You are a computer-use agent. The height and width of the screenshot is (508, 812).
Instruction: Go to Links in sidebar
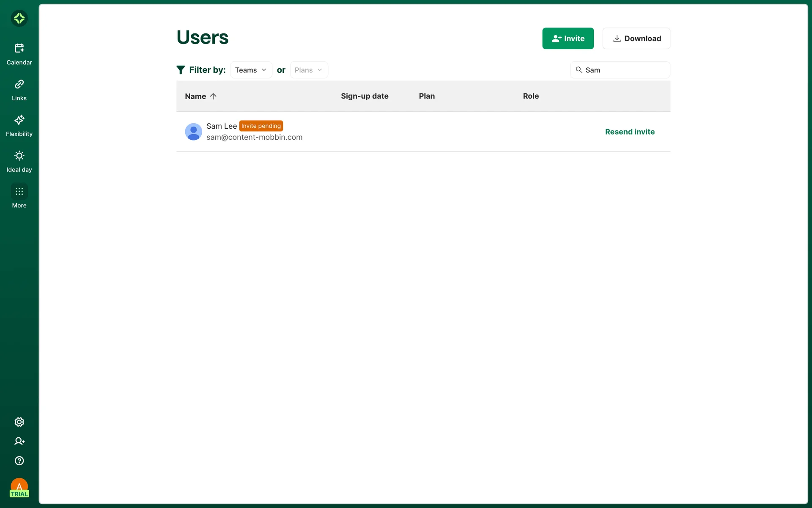19,90
